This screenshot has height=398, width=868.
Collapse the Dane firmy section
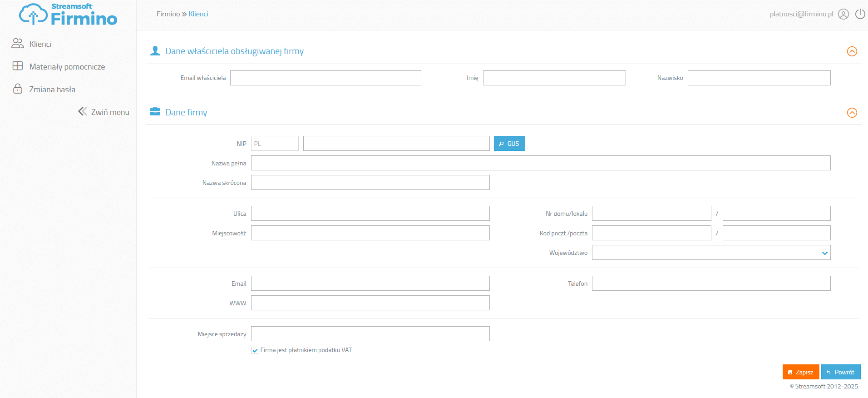[x=852, y=113]
